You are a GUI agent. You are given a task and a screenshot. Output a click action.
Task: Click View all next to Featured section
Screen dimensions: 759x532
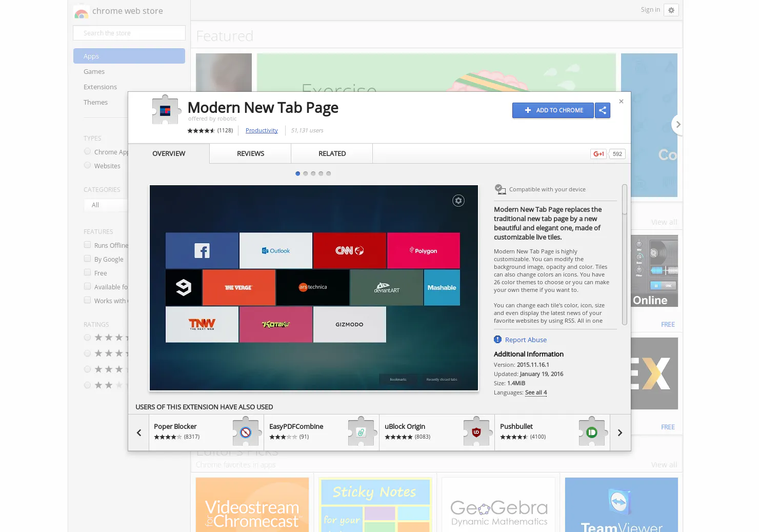(x=664, y=222)
